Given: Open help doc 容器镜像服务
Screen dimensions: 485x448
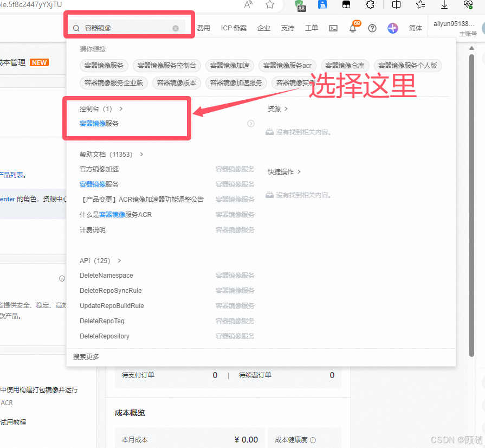Looking at the screenshot, I should [99, 184].
